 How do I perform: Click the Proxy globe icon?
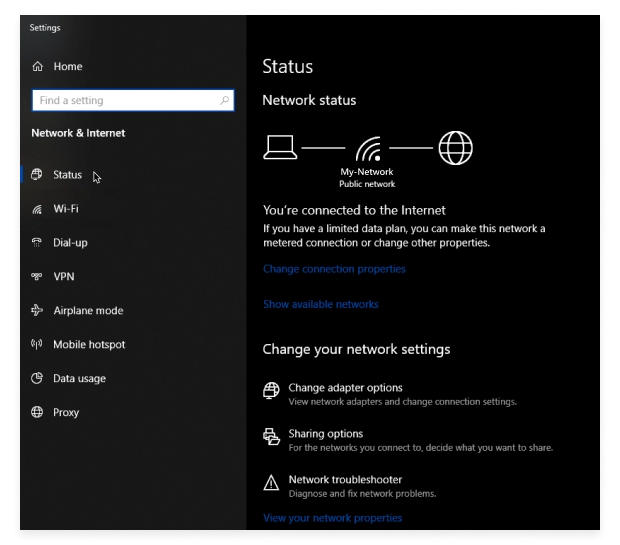click(x=38, y=413)
